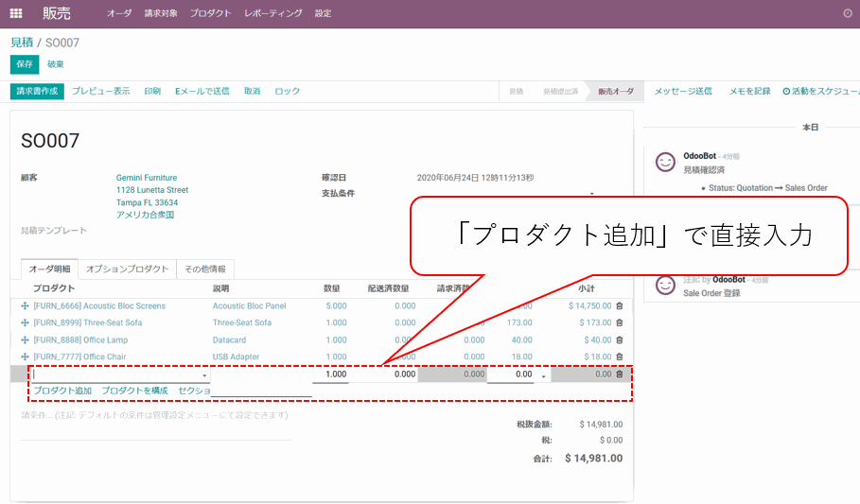
Task: Delete the Acoustic Bloc Screens order line
Action: tap(620, 306)
